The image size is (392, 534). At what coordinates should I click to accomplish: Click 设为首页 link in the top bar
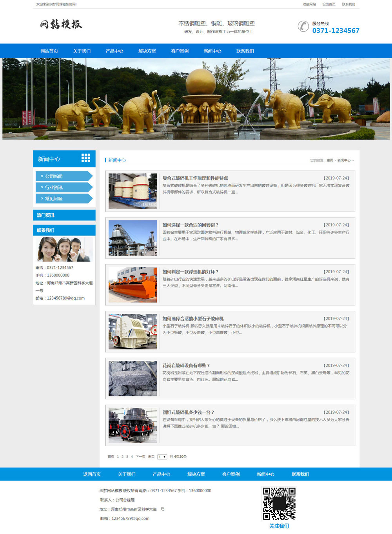(x=328, y=4)
